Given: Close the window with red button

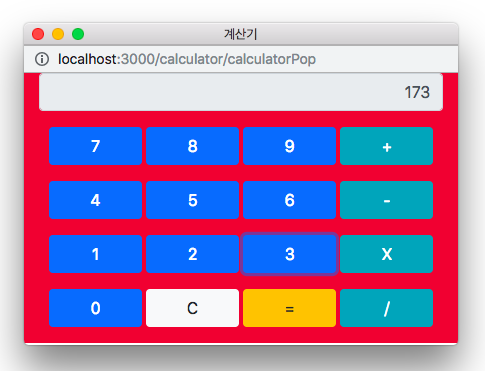Looking at the screenshot, I should click(38, 34).
